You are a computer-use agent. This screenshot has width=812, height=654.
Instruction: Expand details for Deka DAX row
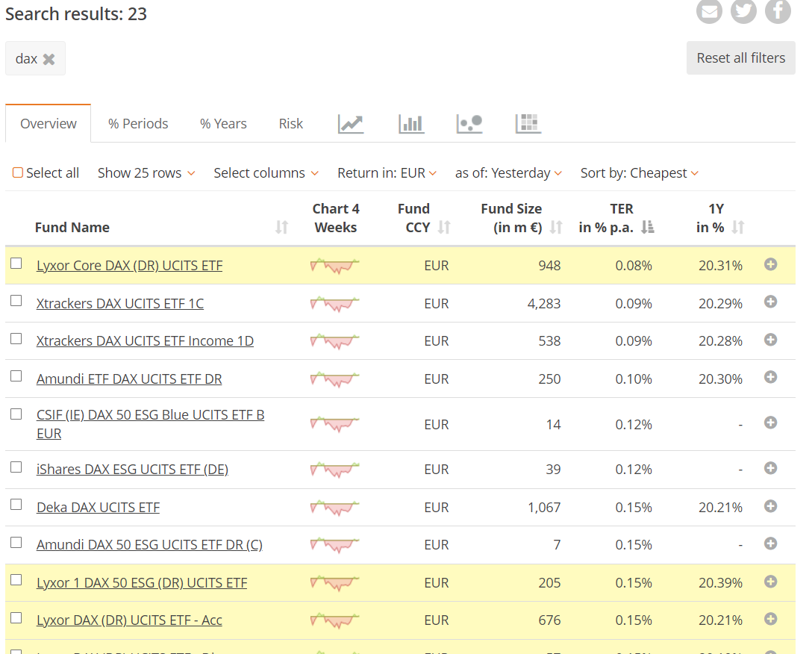click(x=770, y=505)
